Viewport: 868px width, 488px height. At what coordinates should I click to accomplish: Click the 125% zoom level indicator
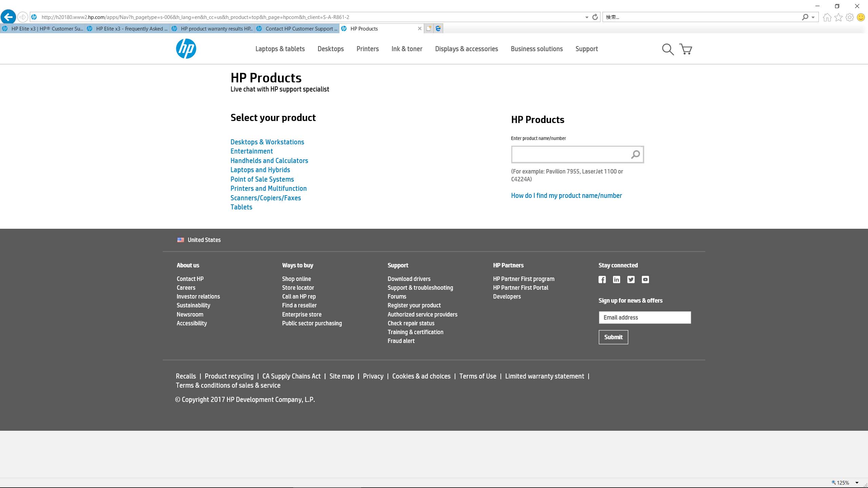843,483
